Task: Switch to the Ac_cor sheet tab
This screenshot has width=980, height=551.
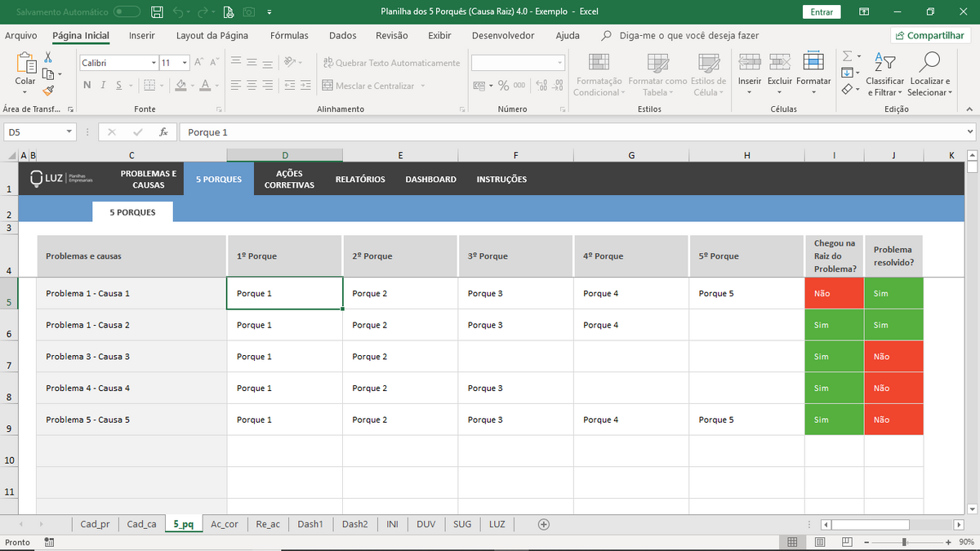Action: 224,524
